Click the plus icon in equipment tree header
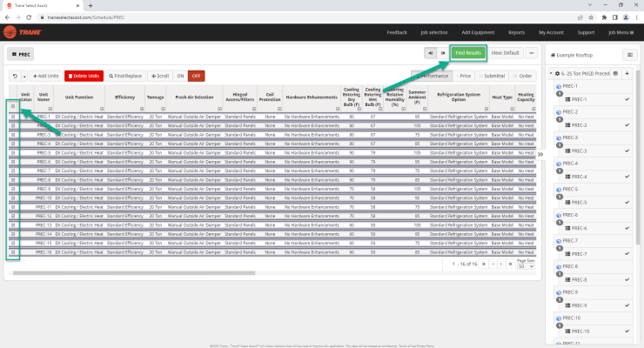 (x=627, y=73)
